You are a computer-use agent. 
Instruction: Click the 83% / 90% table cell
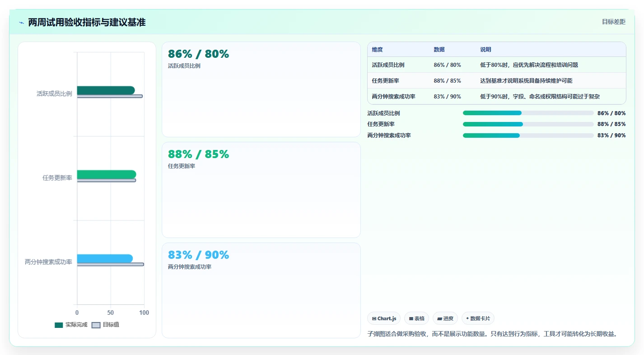point(447,97)
